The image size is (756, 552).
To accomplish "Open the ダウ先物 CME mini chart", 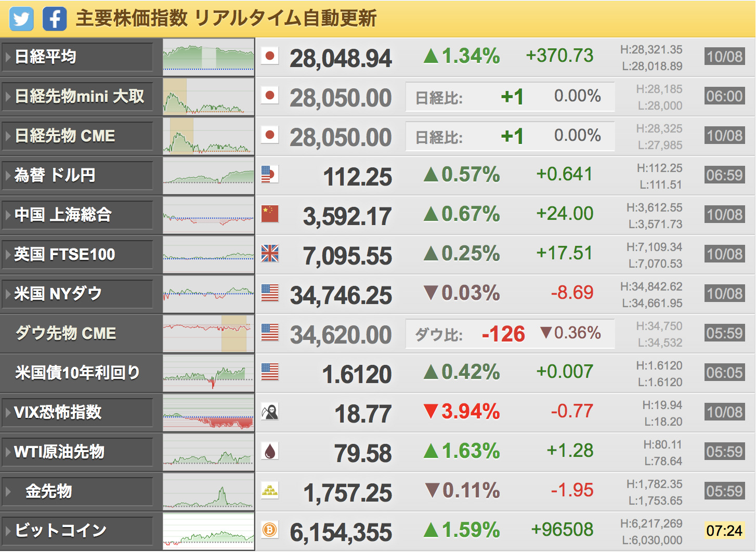I will click(208, 334).
